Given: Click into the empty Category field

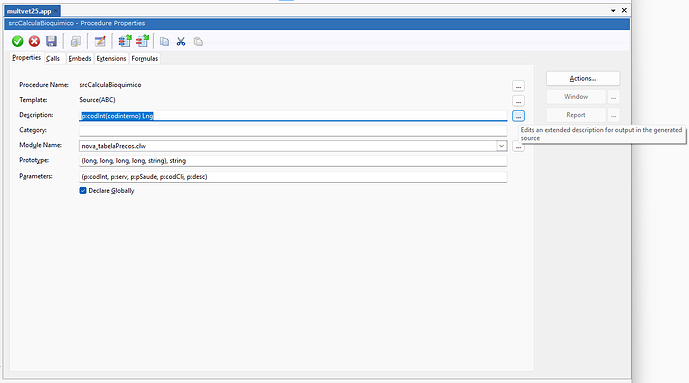Looking at the screenshot, I should click(x=293, y=130).
